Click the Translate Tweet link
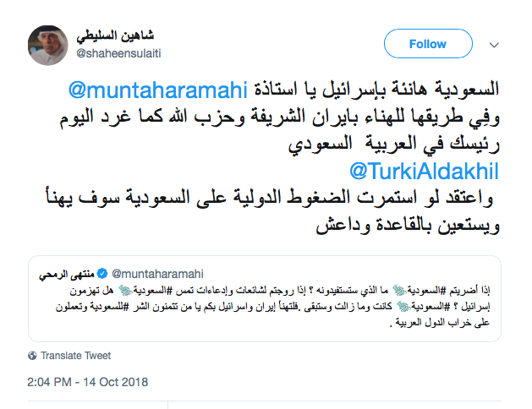 click(75, 356)
